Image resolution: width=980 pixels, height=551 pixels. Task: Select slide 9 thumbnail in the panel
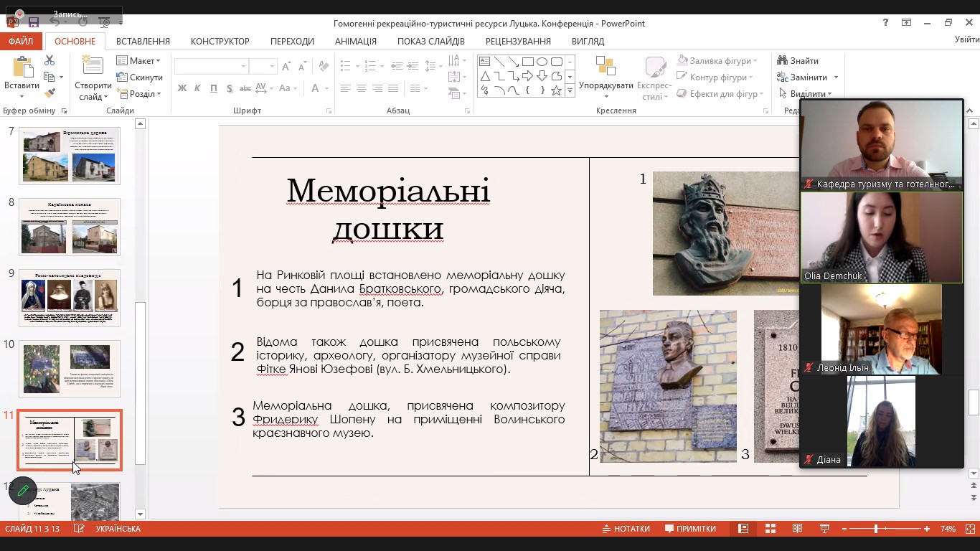[x=70, y=296]
